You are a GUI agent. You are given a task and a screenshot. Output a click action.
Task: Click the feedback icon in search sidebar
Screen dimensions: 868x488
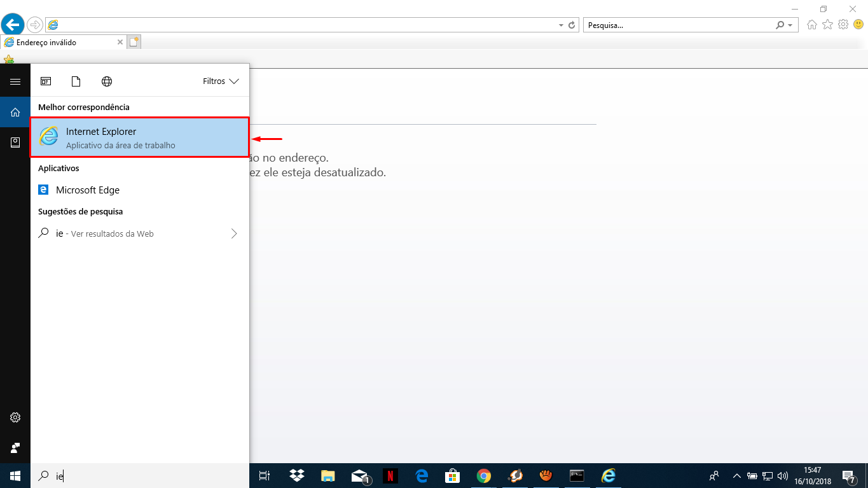coord(15,448)
